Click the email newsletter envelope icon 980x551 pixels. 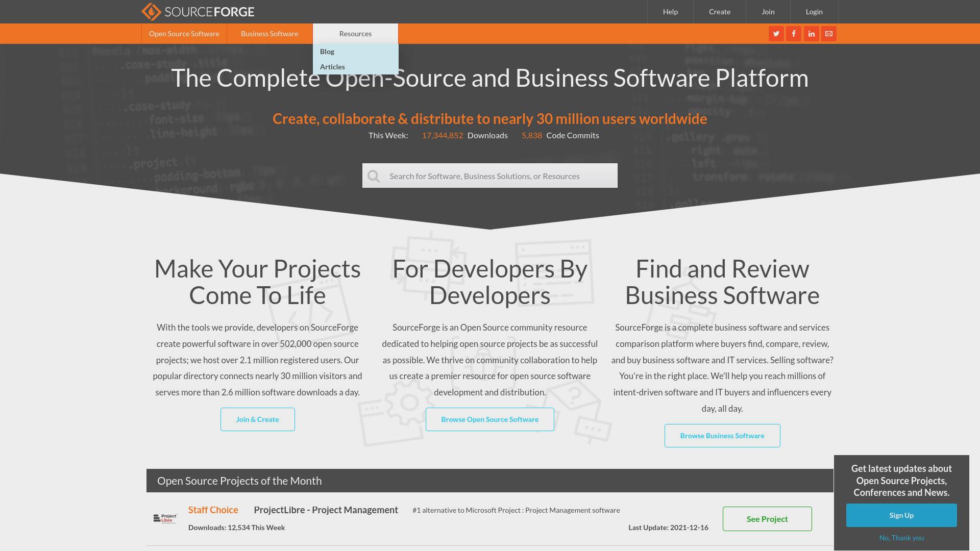pyautogui.click(x=828, y=34)
